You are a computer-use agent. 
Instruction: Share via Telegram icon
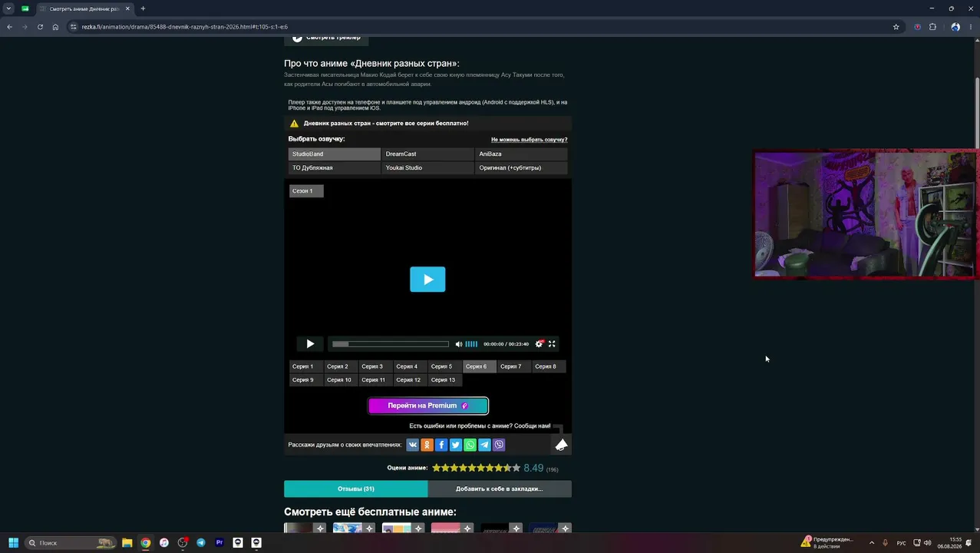click(x=484, y=445)
